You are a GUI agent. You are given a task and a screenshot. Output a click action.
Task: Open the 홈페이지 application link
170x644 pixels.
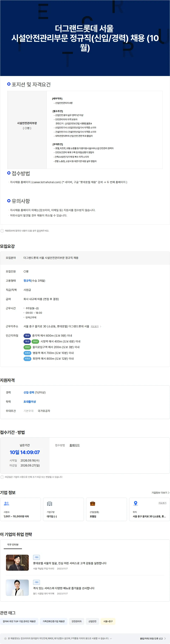pos(74,445)
